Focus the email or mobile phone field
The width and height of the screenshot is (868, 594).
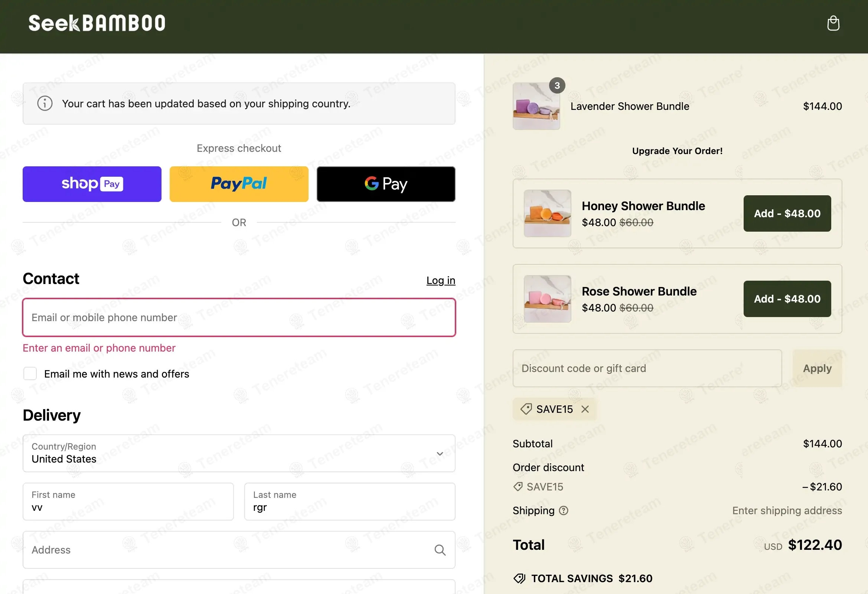coord(239,317)
